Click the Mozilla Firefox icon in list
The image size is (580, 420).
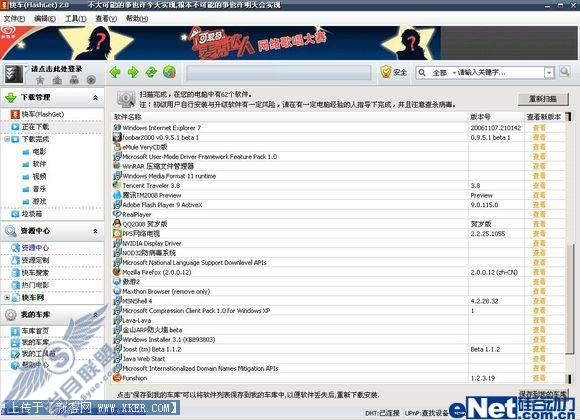click(x=117, y=272)
